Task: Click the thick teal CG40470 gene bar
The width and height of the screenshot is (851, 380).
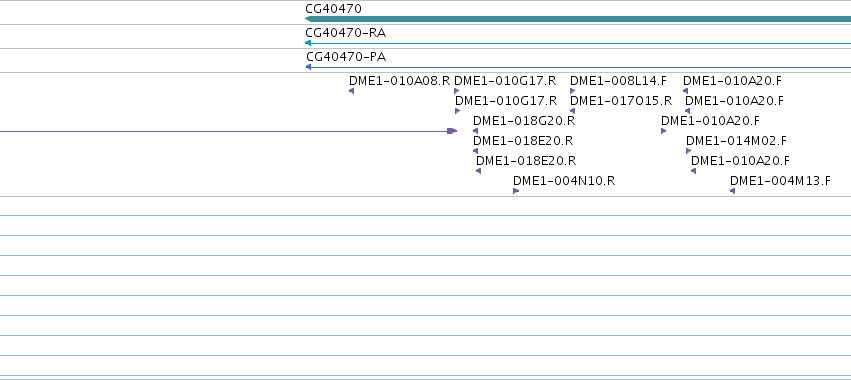Action: (x=578, y=19)
